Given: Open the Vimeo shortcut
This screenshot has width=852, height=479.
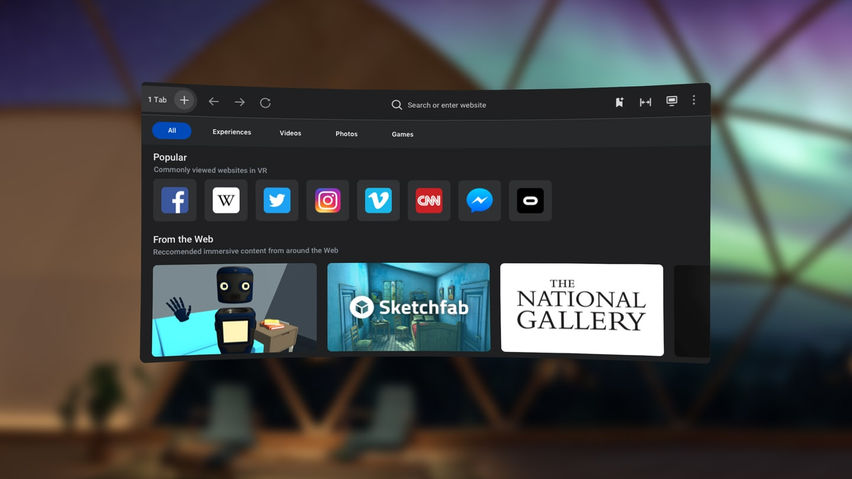Looking at the screenshot, I should click(x=378, y=201).
